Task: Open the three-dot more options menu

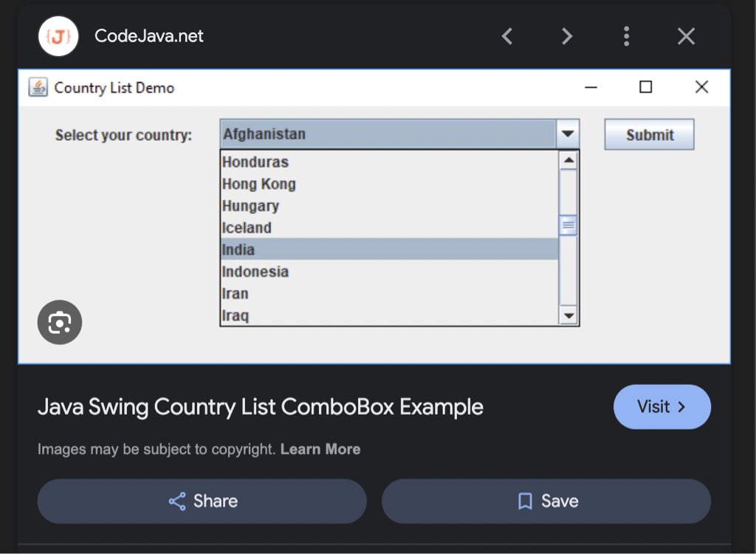Action: 626,36
